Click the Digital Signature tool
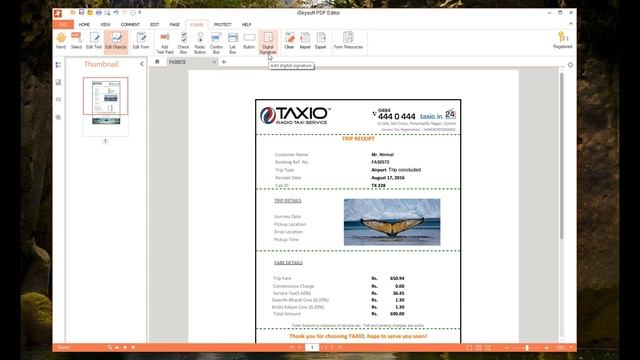Image resolution: width=640 pixels, height=360 pixels. pos(268,43)
